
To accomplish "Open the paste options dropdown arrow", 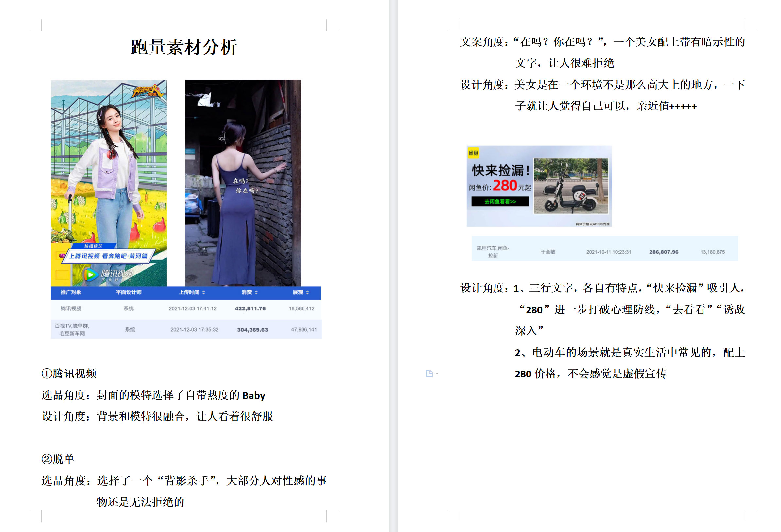I will tap(437, 374).
